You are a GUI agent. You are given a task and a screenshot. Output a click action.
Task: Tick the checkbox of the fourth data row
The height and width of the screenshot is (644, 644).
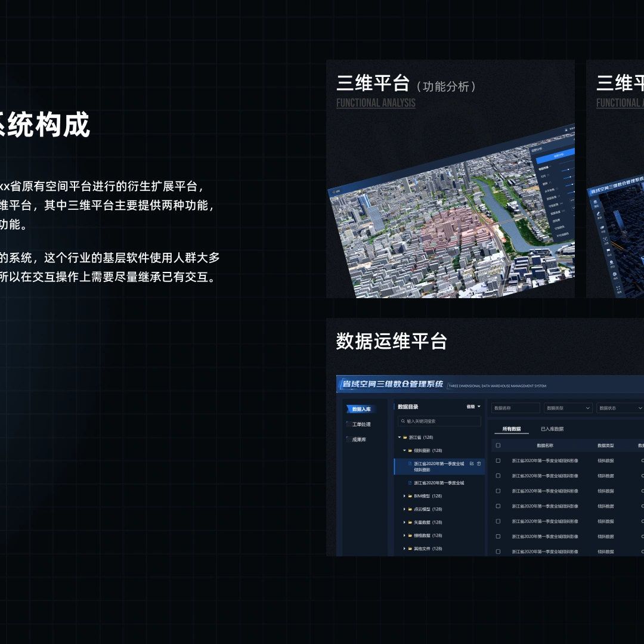[x=498, y=506]
